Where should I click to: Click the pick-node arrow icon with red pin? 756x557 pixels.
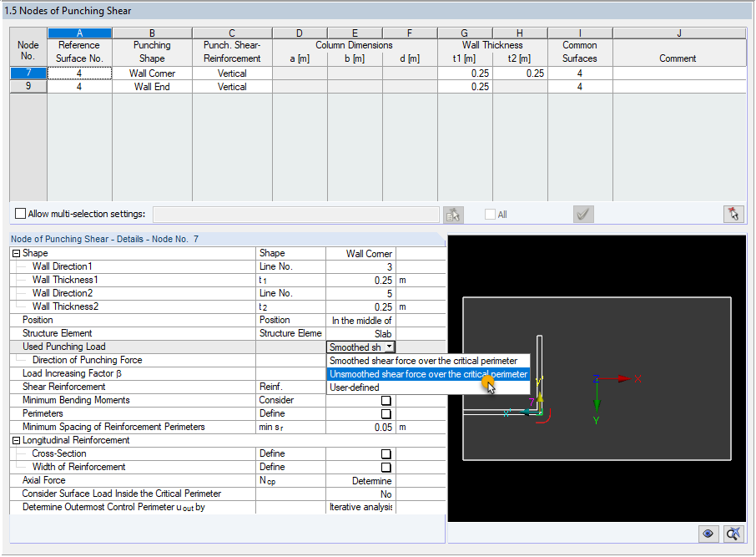(x=733, y=214)
